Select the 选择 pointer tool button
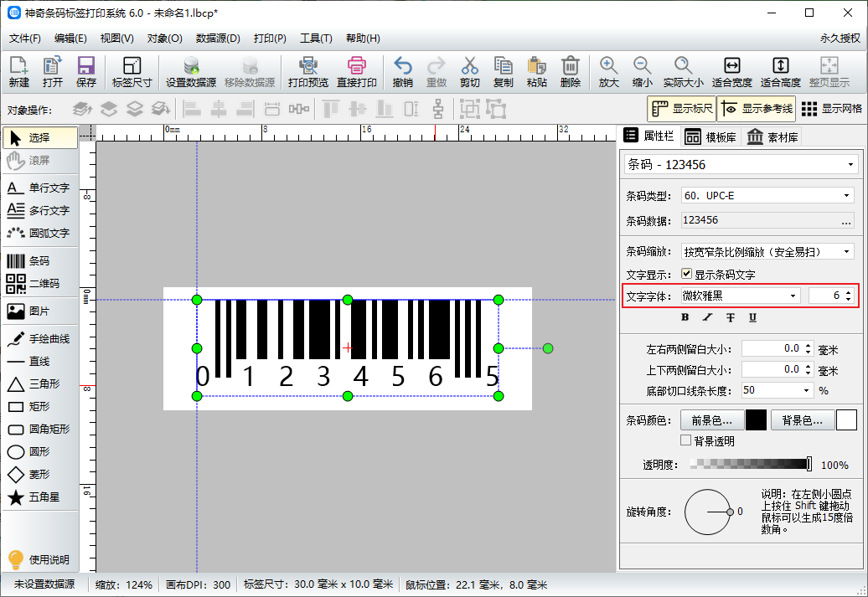This screenshot has width=868, height=597. click(40, 138)
